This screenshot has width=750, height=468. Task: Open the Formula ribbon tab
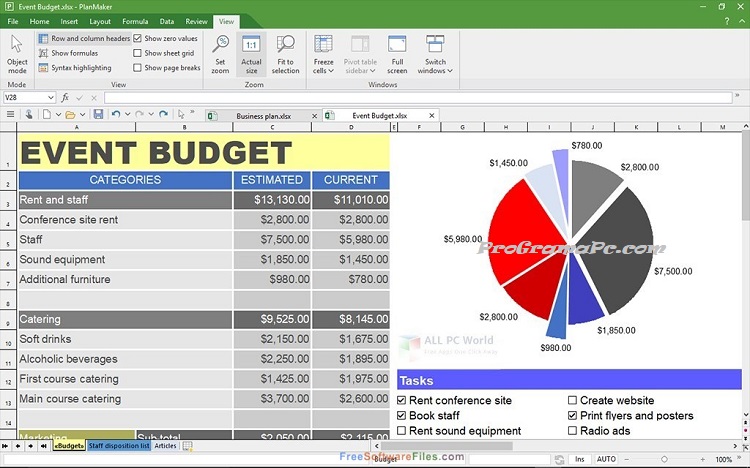coord(135,21)
